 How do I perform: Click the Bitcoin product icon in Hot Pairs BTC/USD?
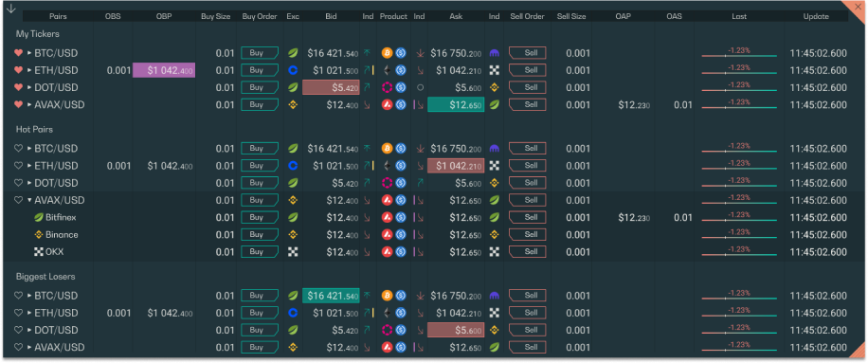[x=387, y=149]
